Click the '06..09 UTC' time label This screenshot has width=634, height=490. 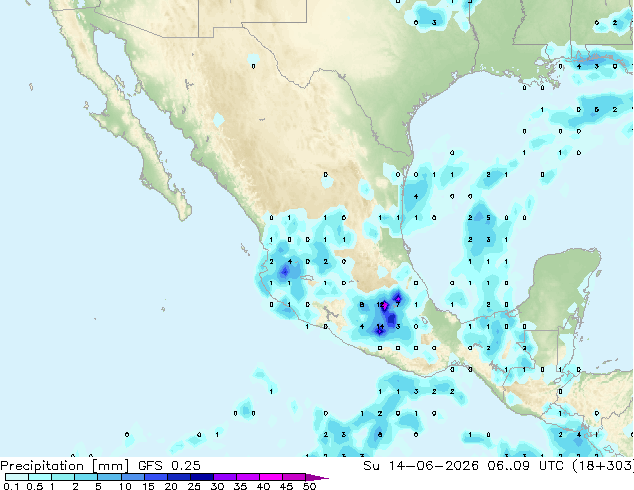pyautogui.click(x=526, y=466)
